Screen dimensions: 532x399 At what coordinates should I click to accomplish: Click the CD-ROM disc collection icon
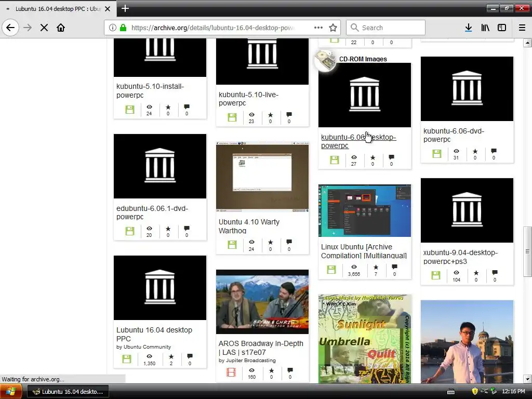pyautogui.click(x=325, y=61)
